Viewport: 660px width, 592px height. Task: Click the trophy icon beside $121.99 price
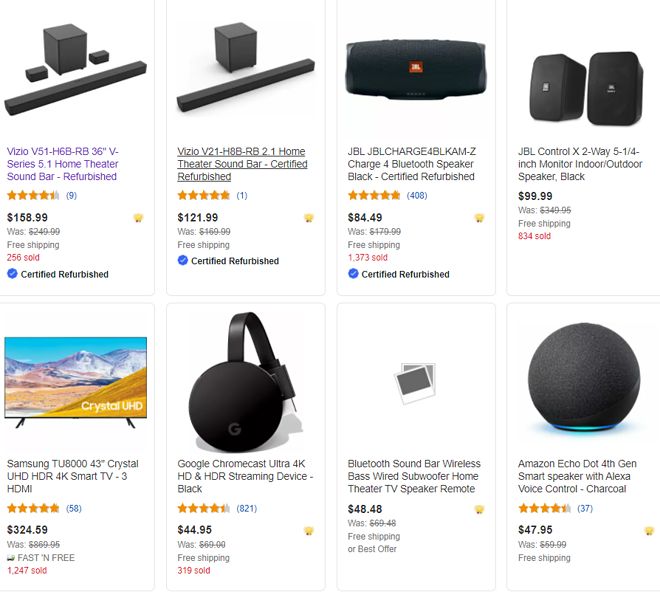coord(309,218)
